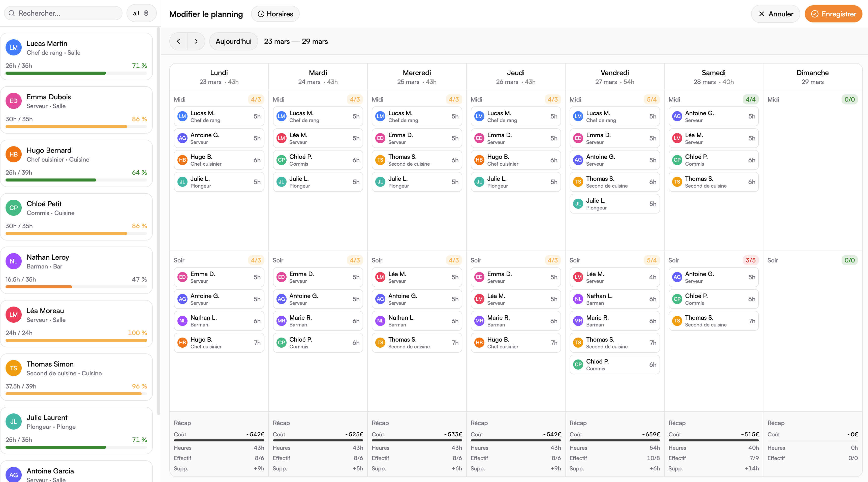This screenshot has height=482, width=868.
Task: Select the Dimanche 29 mars column header
Action: point(812,77)
